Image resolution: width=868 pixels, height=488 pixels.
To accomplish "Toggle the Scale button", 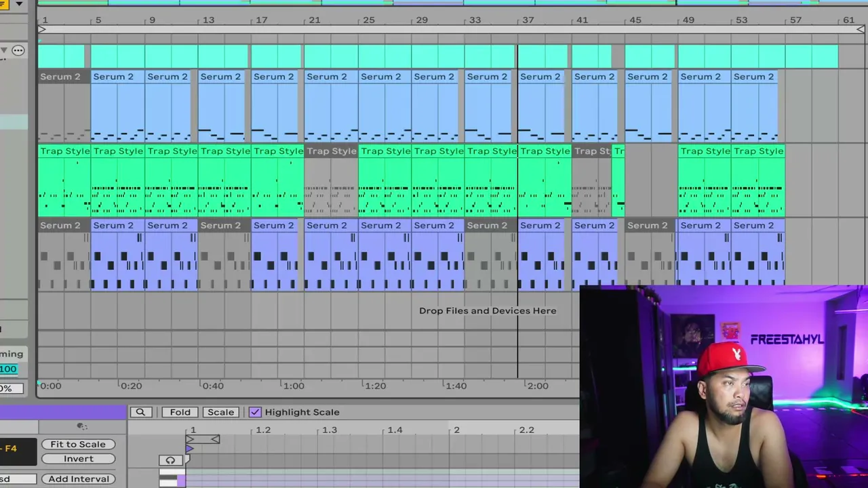I will pos(220,412).
